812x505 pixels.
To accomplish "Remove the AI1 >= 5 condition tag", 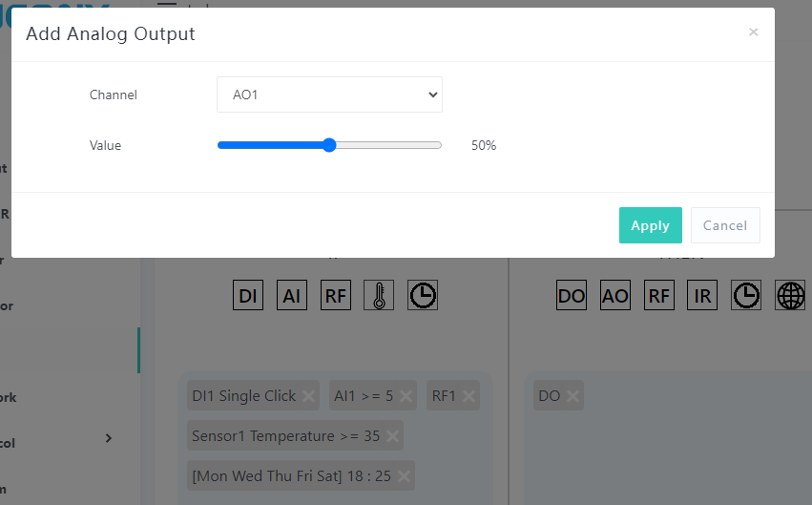I will (x=406, y=396).
